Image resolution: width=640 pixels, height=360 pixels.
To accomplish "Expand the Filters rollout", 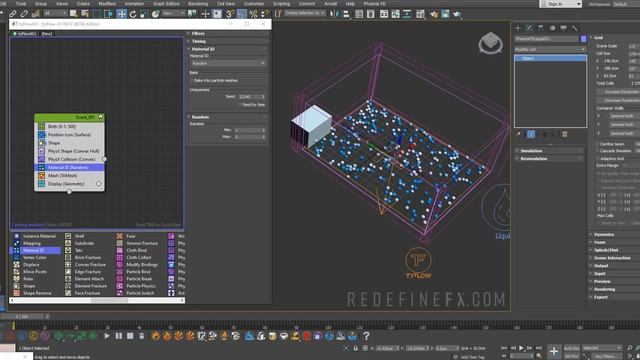I will tap(228, 33).
